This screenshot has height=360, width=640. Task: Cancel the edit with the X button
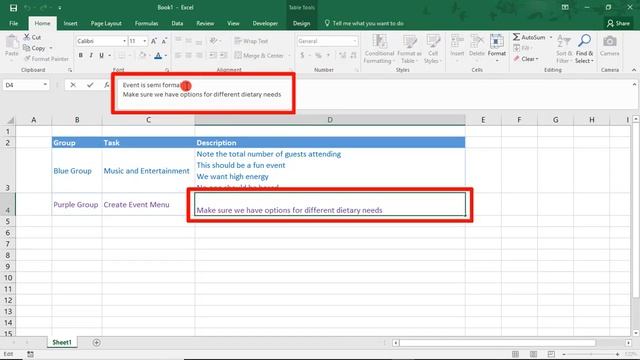point(73,85)
